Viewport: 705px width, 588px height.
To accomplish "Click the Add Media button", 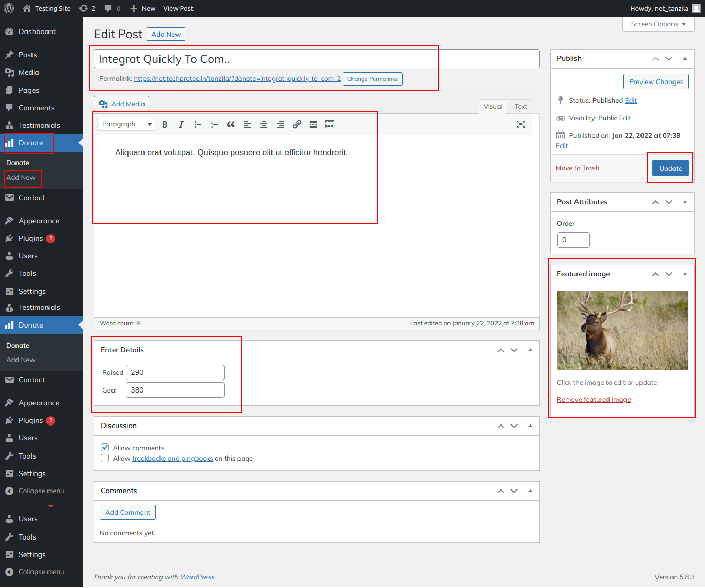I will coord(122,104).
